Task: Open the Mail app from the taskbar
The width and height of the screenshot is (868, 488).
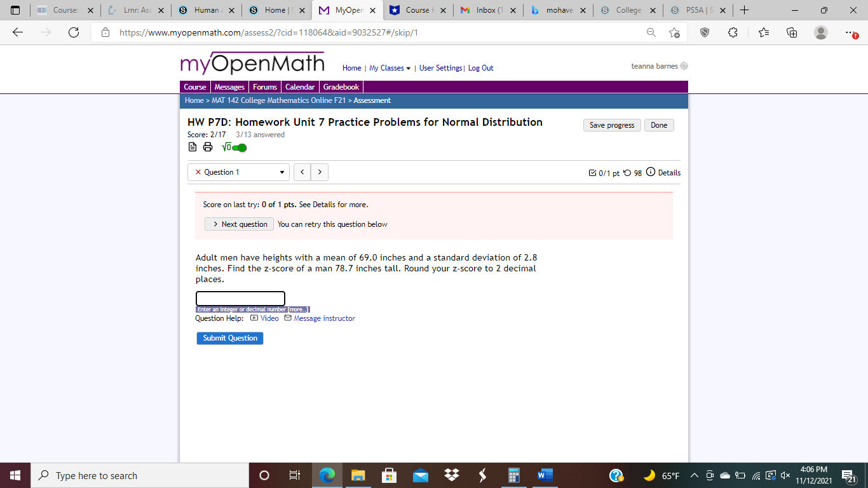Action: pos(420,475)
